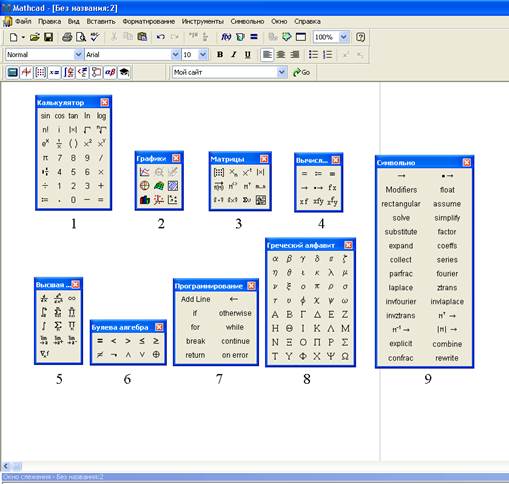This screenshot has height=484, width=509.
Task: Open the Файл menu
Action: [23, 21]
